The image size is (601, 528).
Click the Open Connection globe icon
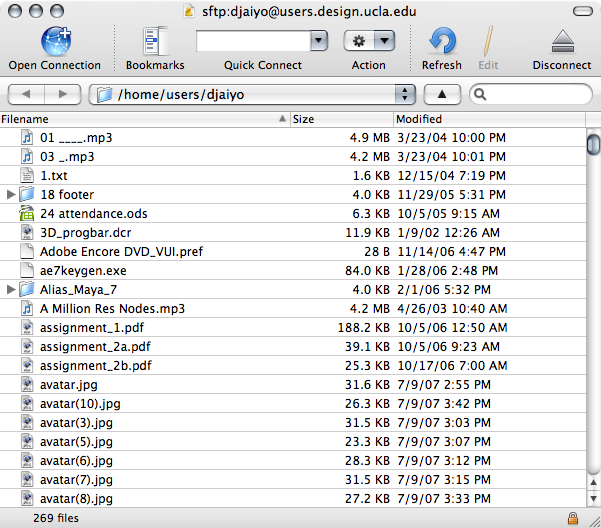click(54, 41)
